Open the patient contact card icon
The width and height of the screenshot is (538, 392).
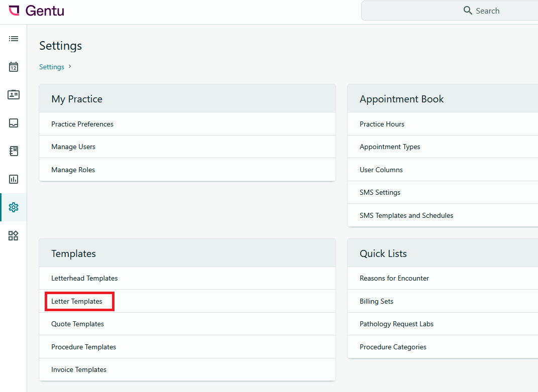(x=14, y=95)
